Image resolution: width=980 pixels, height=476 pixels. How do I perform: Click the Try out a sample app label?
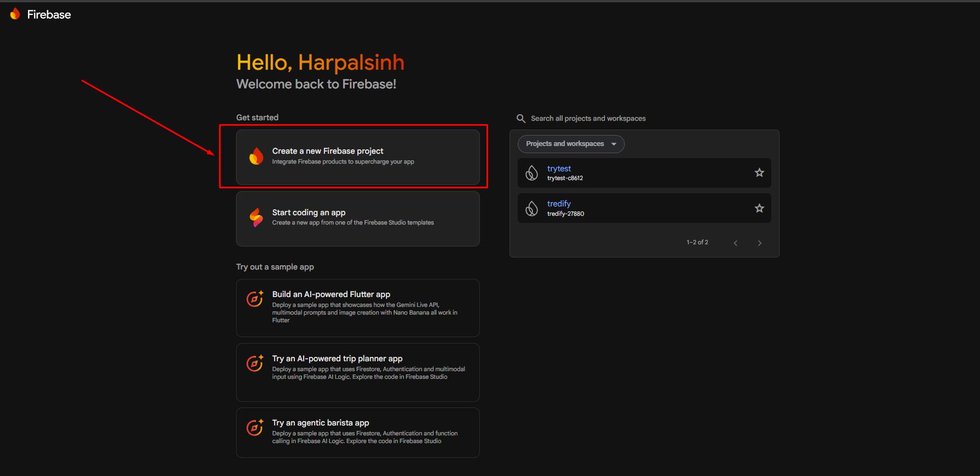point(275,267)
